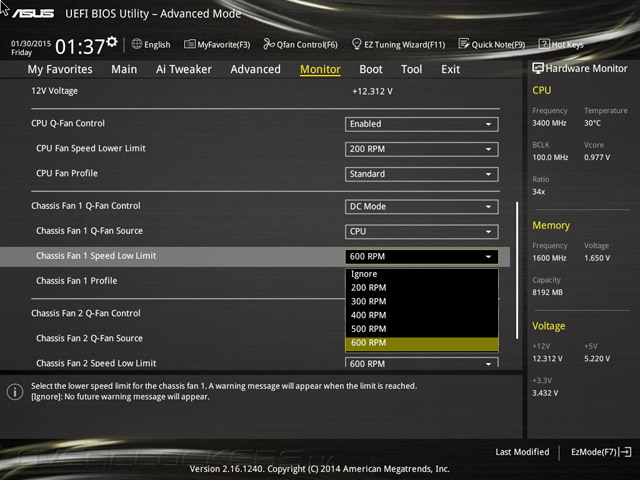The image size is (640, 480).
Task: Open the Chassis Fan 2 Speed Low Limit dropdown
Action: 422,363
